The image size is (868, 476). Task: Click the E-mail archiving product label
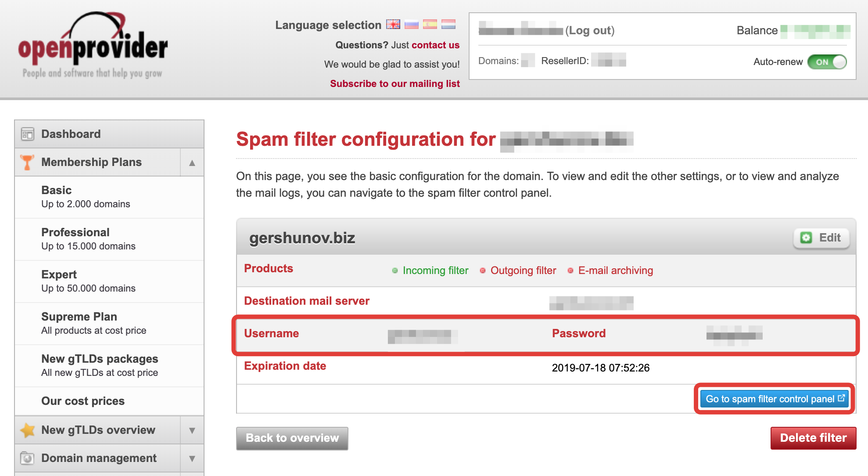point(616,270)
